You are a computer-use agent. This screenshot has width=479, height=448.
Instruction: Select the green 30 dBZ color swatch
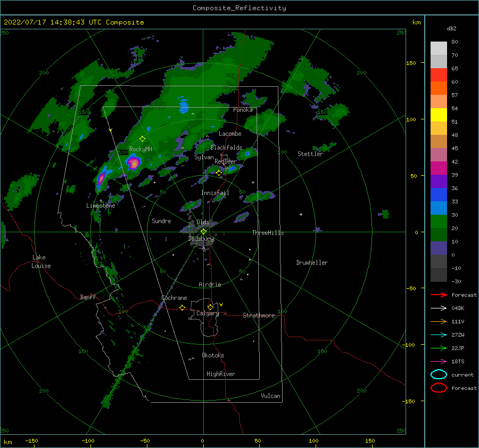[439, 221]
